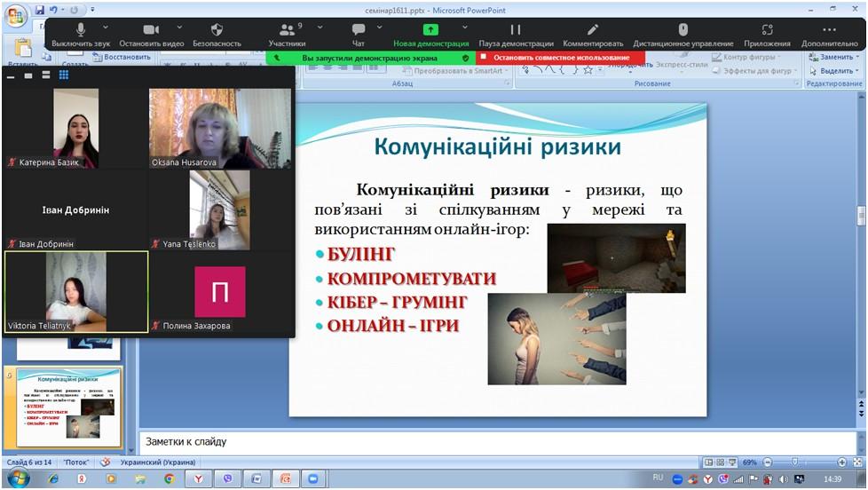Screen dimensions: 868x490
Task: Open Дистанционное управление remote control
Action: tap(683, 31)
